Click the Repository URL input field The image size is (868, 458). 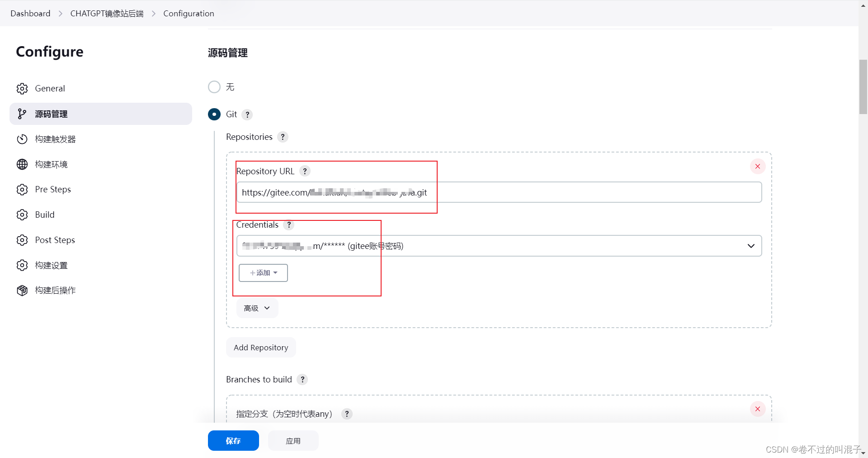(499, 192)
